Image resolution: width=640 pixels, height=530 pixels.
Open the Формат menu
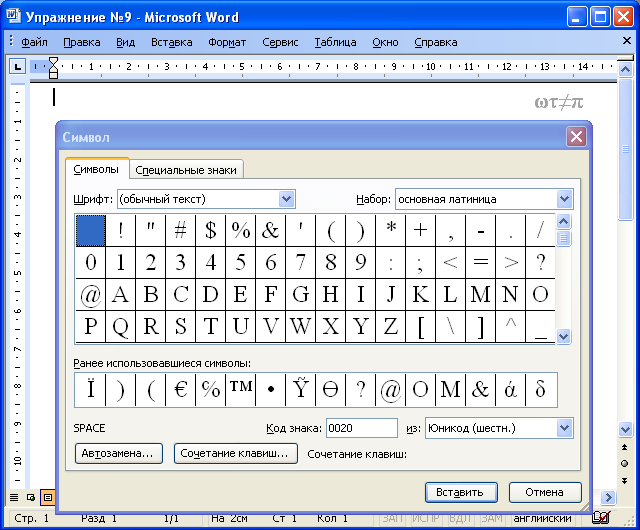(x=227, y=42)
